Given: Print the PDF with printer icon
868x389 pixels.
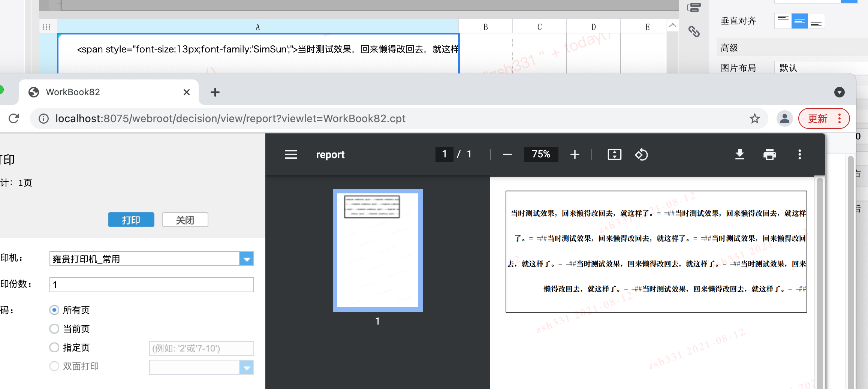Looking at the screenshot, I should click(769, 154).
